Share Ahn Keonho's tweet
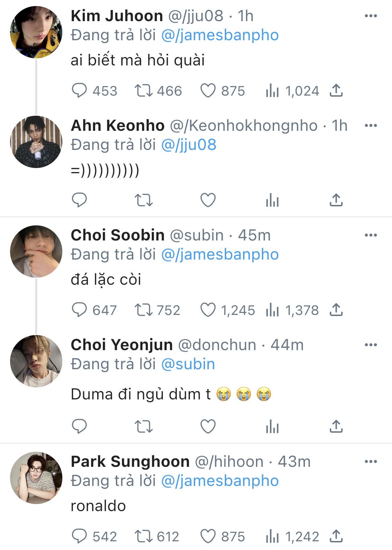 336,200
